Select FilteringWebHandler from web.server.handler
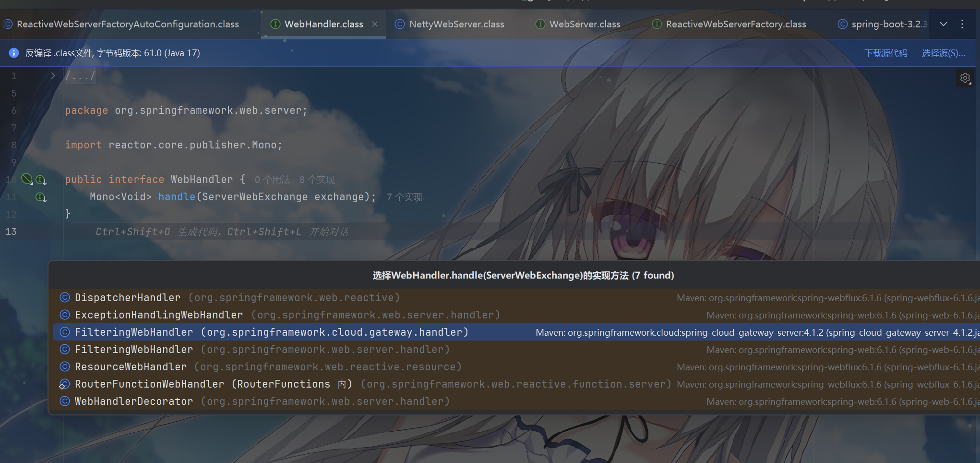This screenshot has height=463, width=980. pos(516,350)
